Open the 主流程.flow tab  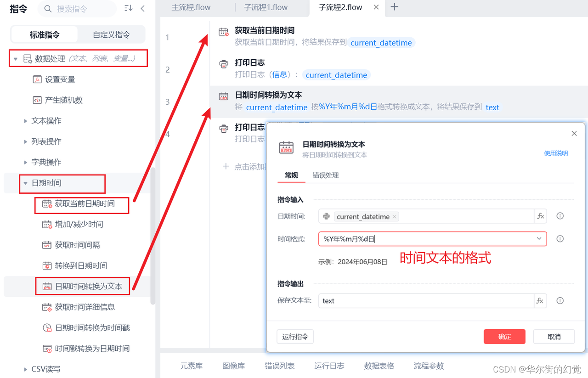[191, 7]
